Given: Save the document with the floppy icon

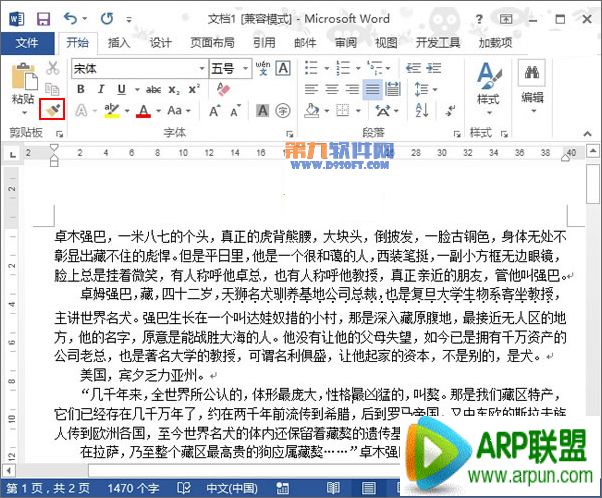Looking at the screenshot, I should coord(43,18).
